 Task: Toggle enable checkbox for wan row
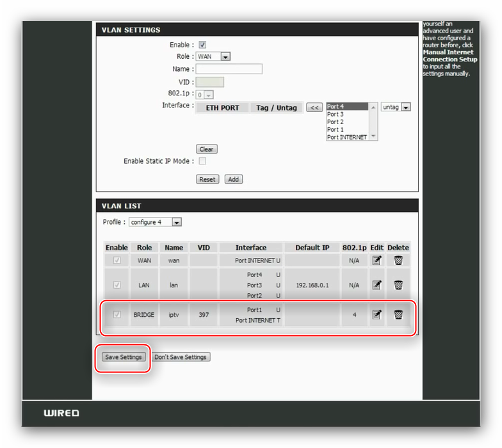(117, 260)
